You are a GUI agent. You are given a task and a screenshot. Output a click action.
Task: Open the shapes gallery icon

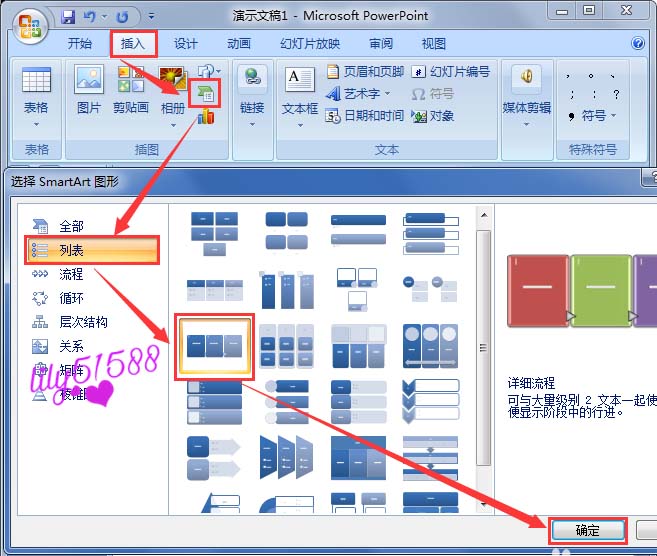coord(209,70)
